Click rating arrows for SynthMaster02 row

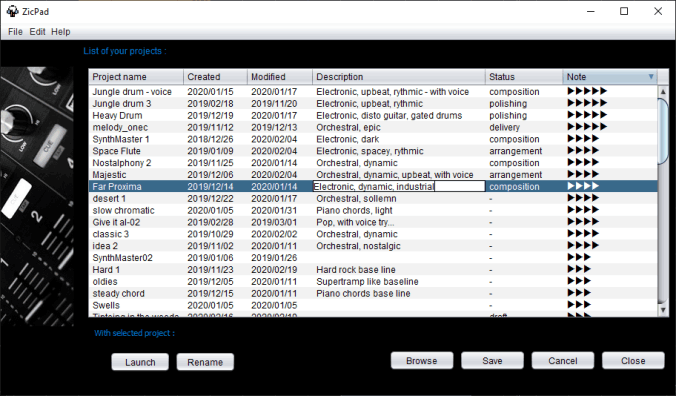(x=579, y=257)
